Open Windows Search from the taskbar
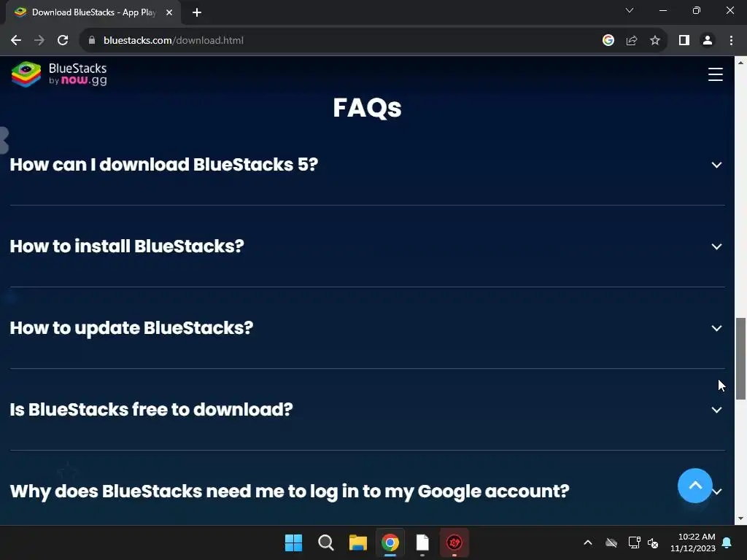Image resolution: width=747 pixels, height=560 pixels. [326, 542]
